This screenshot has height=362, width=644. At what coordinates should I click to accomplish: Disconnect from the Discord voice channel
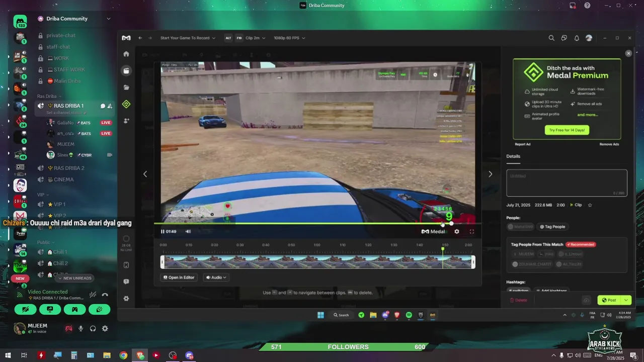[105, 295]
